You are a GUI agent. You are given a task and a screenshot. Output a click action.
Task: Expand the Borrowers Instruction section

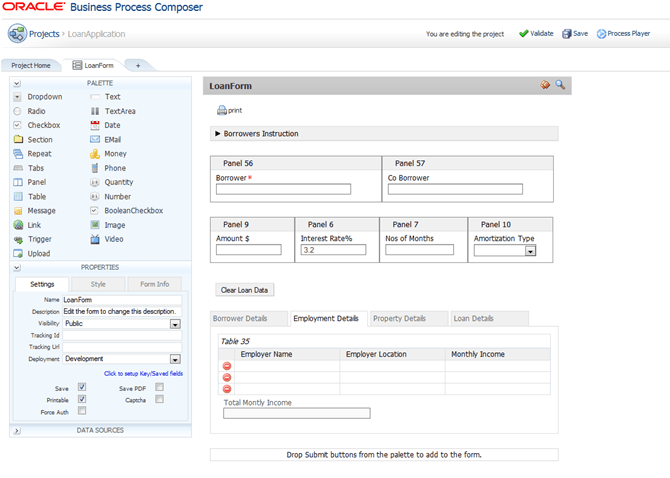(x=220, y=133)
